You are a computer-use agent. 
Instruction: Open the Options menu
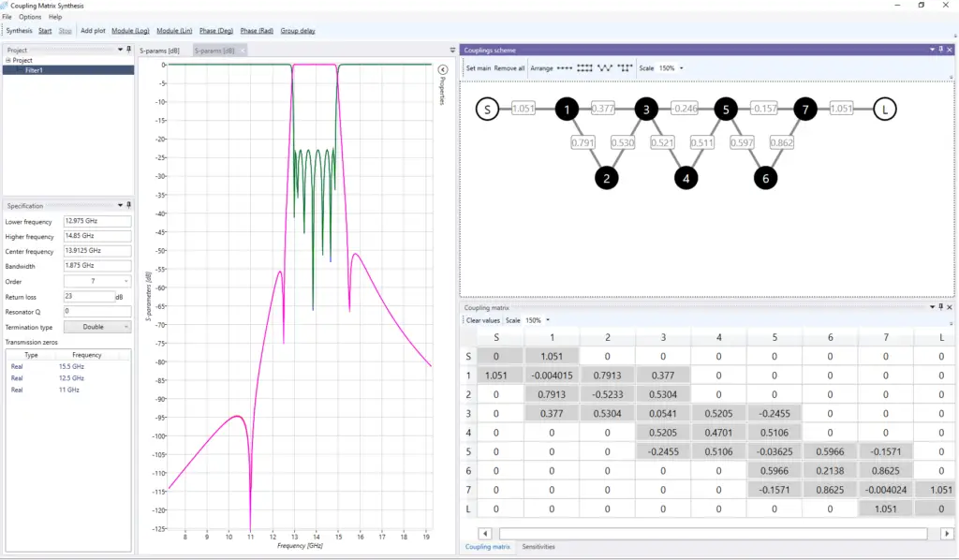point(30,17)
